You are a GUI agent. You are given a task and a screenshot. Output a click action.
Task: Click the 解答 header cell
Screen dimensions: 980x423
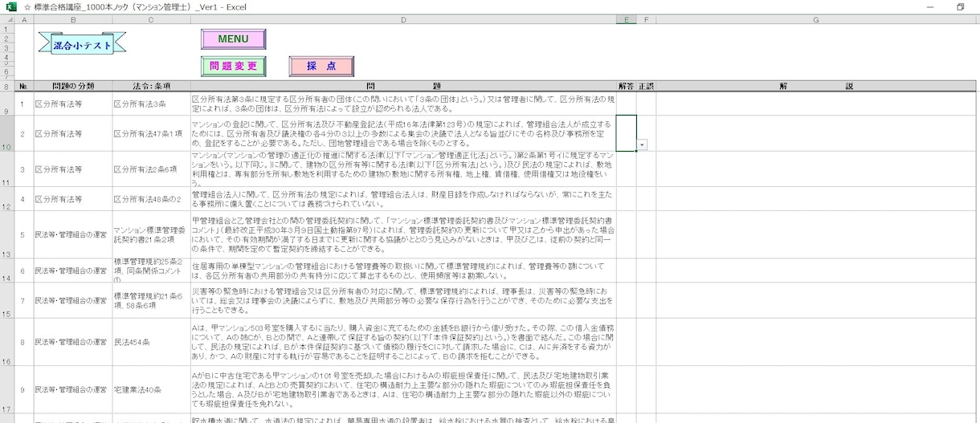(x=627, y=86)
